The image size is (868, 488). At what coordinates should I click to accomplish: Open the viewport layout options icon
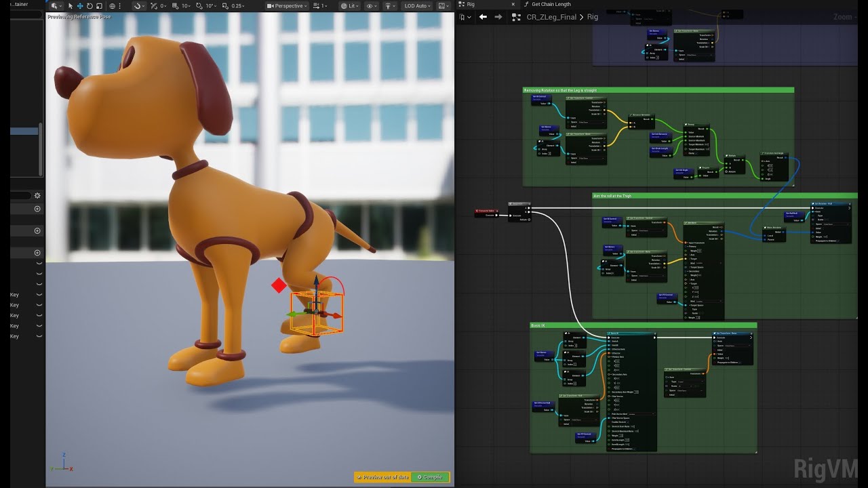[443, 5]
